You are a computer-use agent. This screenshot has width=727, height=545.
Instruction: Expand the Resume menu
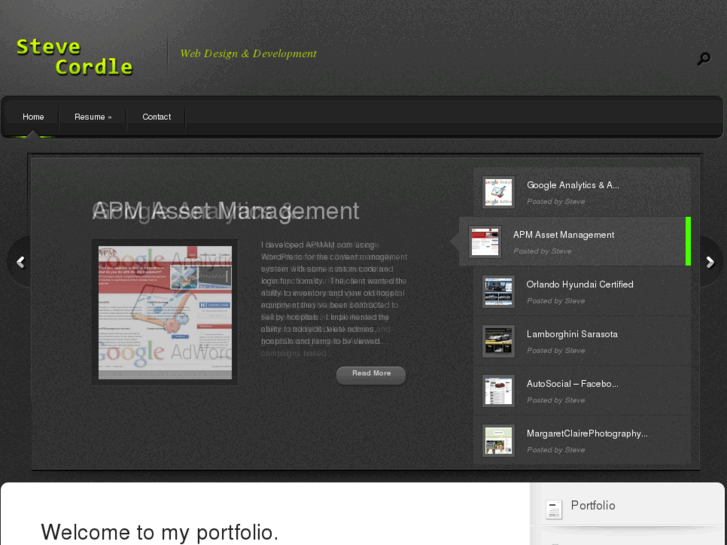pyautogui.click(x=93, y=117)
